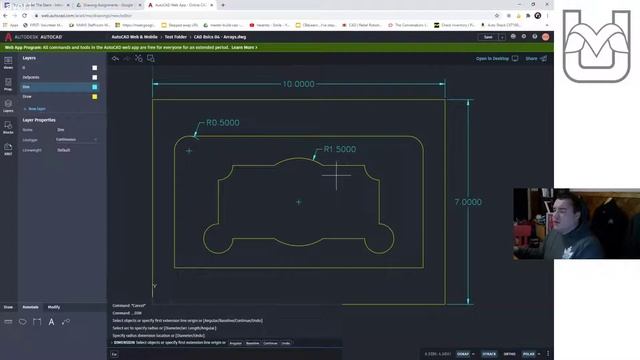This screenshot has height=360, width=640.
Task: Open the Layers panel in the sidebar
Action: [x=8, y=106]
